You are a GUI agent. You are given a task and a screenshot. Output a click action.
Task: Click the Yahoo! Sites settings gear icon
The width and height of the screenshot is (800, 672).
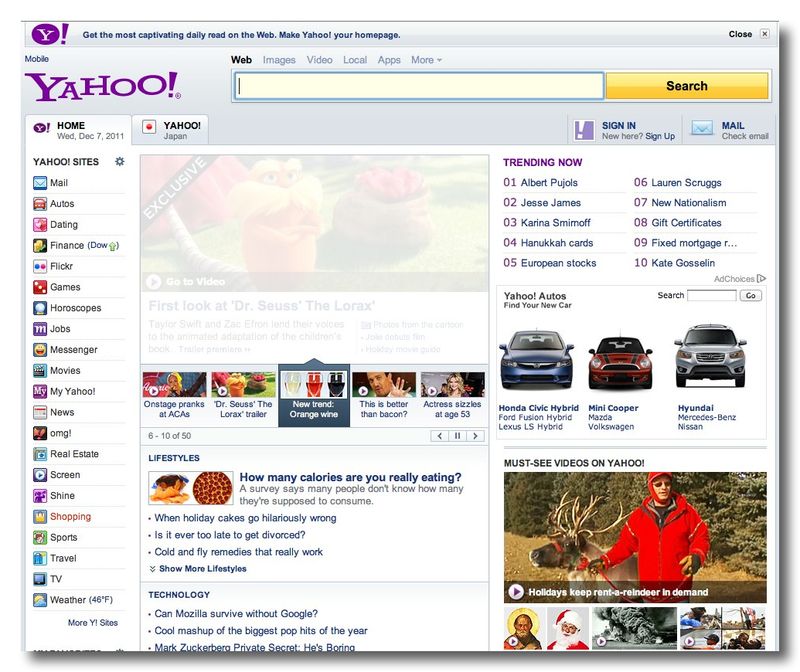pos(119,162)
